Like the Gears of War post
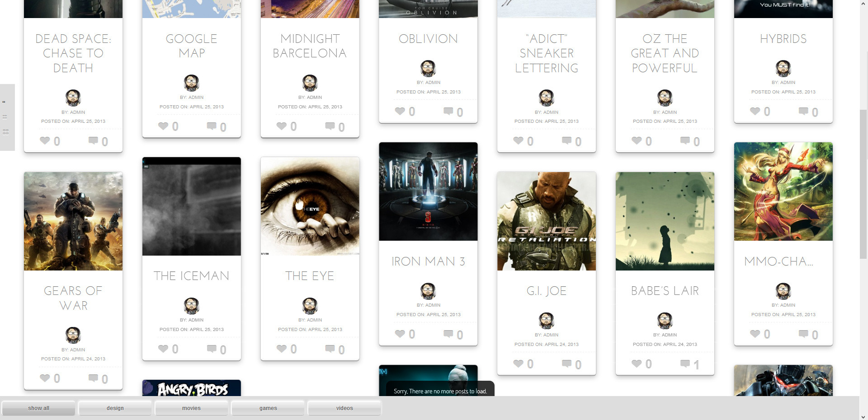868x420 pixels. [45, 378]
